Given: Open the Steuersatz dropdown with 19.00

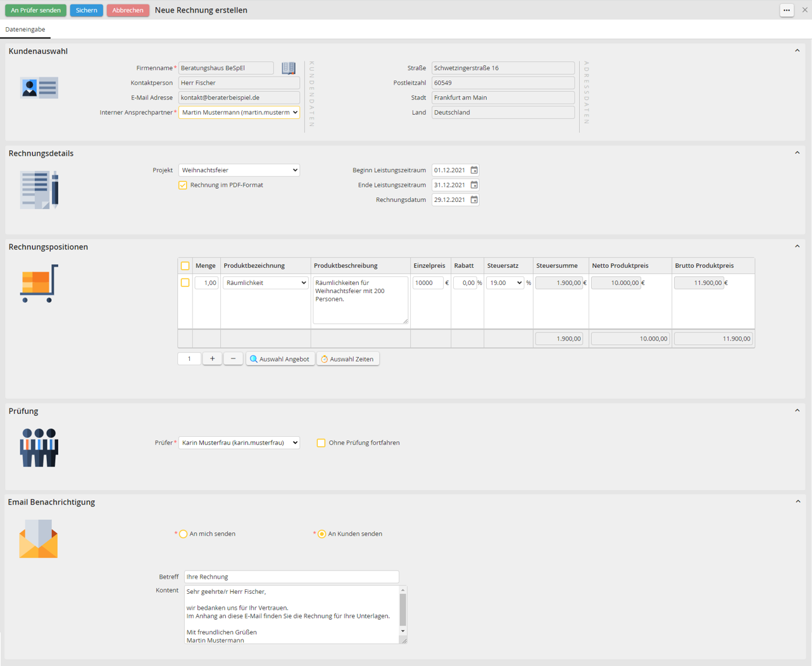Looking at the screenshot, I should 504,283.
